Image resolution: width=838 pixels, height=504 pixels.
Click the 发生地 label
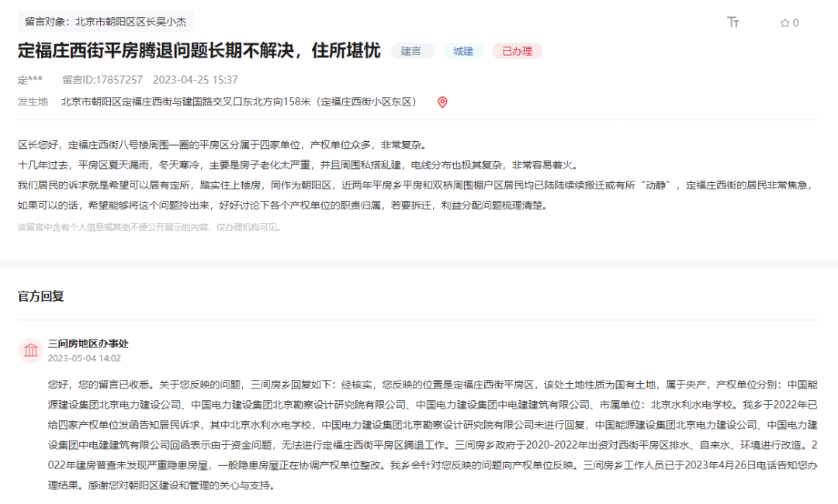[x=33, y=102]
